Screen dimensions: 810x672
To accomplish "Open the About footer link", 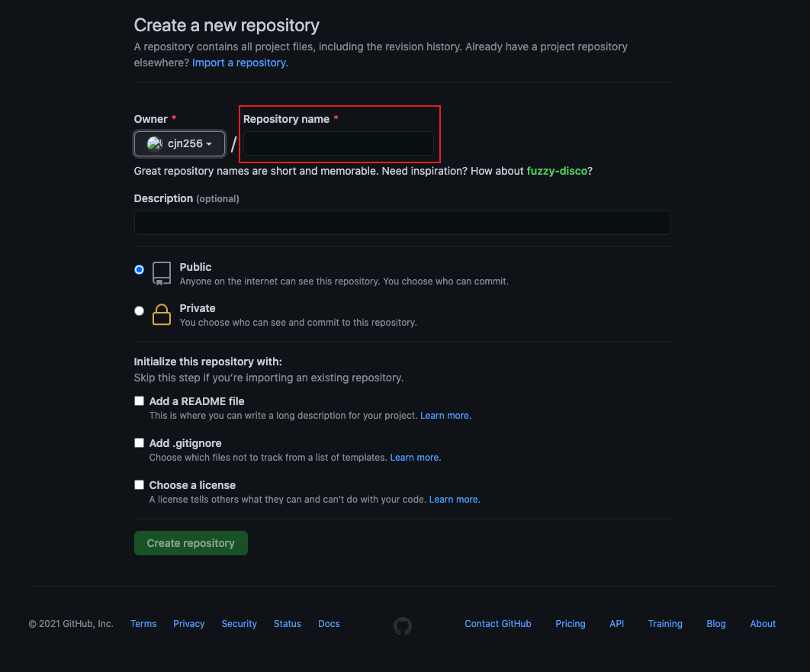I will [x=763, y=623].
